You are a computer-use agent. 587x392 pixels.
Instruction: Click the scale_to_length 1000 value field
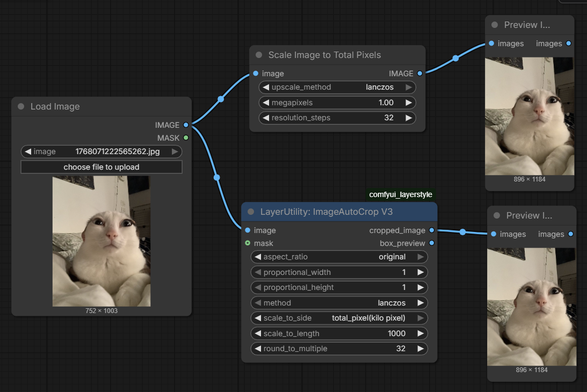(x=339, y=333)
